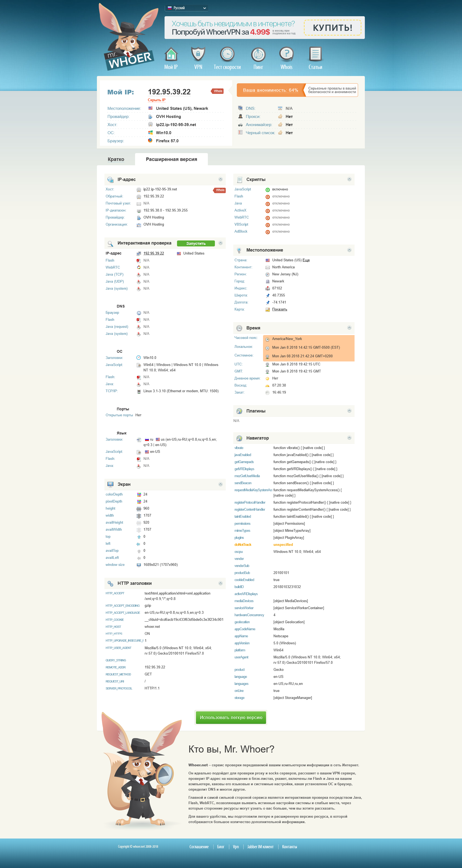Image resolution: width=462 pixels, height=868 pixels.
Task: Click the Время clock icon
Action: [x=239, y=328]
